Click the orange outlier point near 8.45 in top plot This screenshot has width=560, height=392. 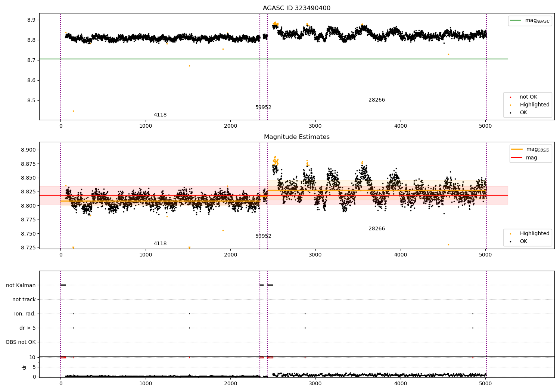(73, 111)
